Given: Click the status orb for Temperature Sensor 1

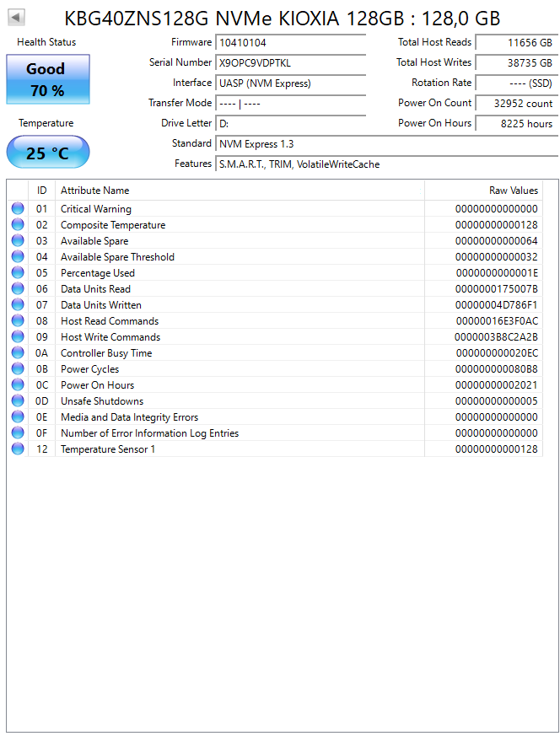Looking at the screenshot, I should [18, 449].
